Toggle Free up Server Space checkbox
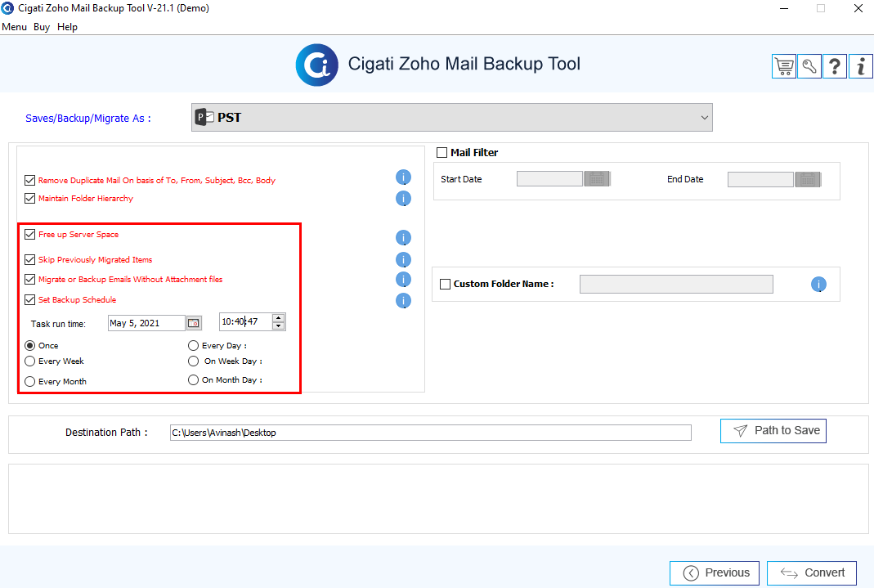 click(30, 235)
